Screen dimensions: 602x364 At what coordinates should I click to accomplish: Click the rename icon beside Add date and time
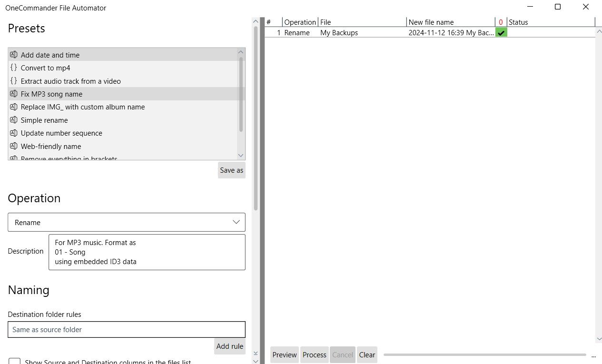pos(13,55)
